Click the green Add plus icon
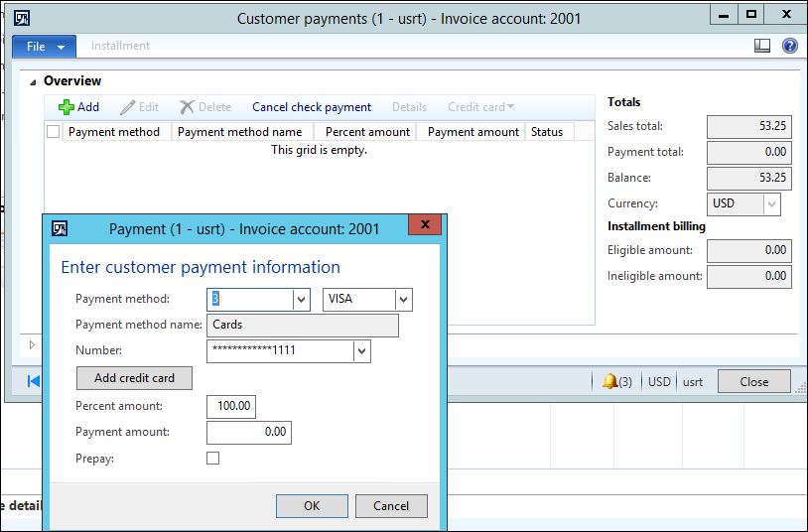 tap(67, 107)
